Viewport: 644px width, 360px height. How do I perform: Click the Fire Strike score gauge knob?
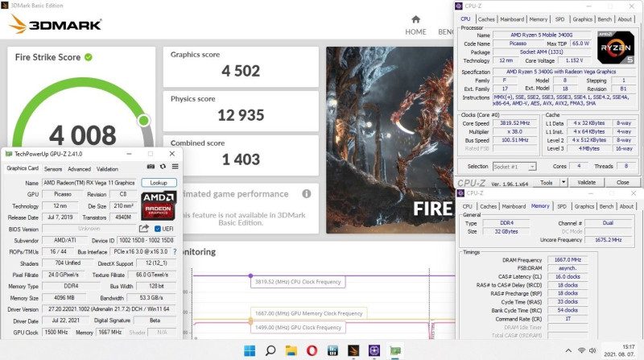click(144, 121)
